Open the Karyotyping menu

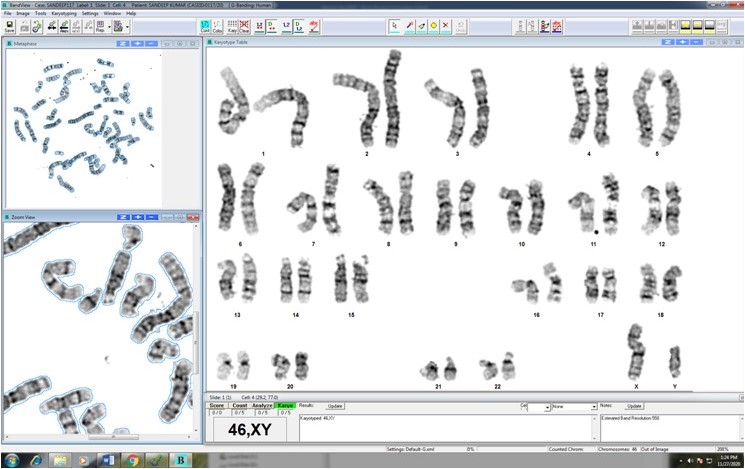63,13
